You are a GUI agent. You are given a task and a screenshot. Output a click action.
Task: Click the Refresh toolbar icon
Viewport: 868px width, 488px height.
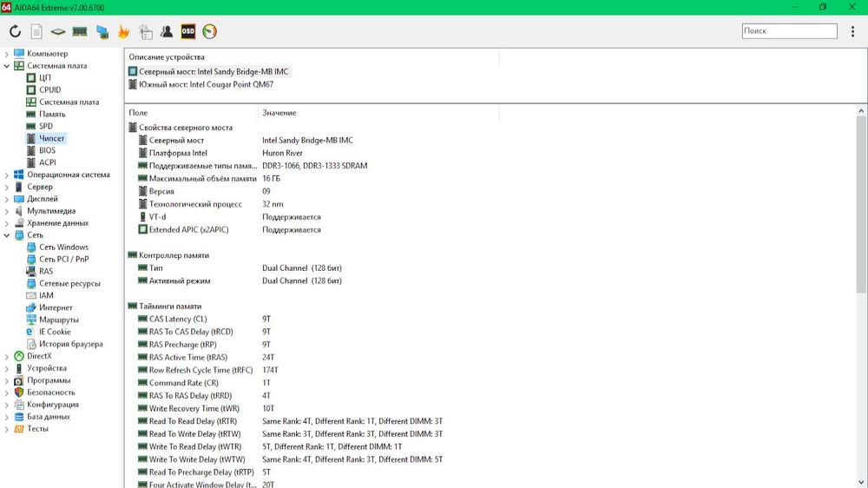15,31
